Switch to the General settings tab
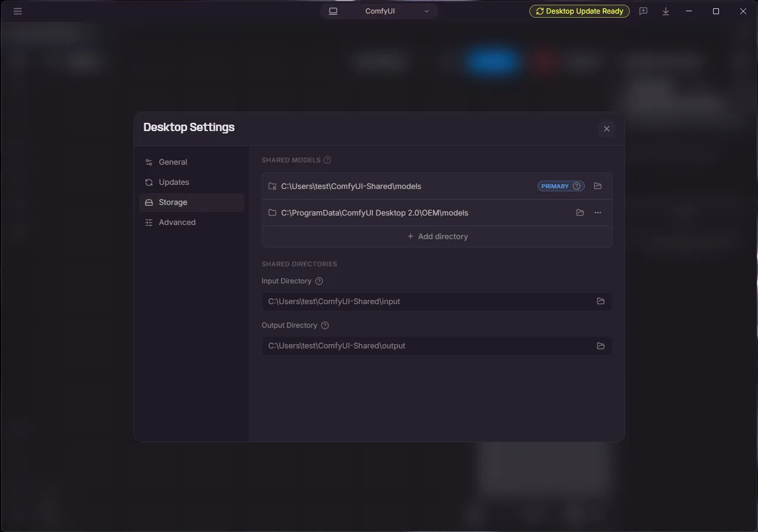 pyautogui.click(x=191, y=162)
